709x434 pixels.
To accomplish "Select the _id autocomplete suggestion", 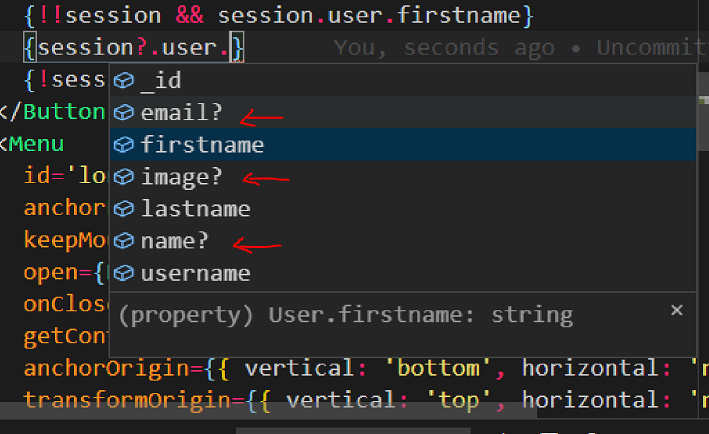I will pyautogui.click(x=402, y=80).
